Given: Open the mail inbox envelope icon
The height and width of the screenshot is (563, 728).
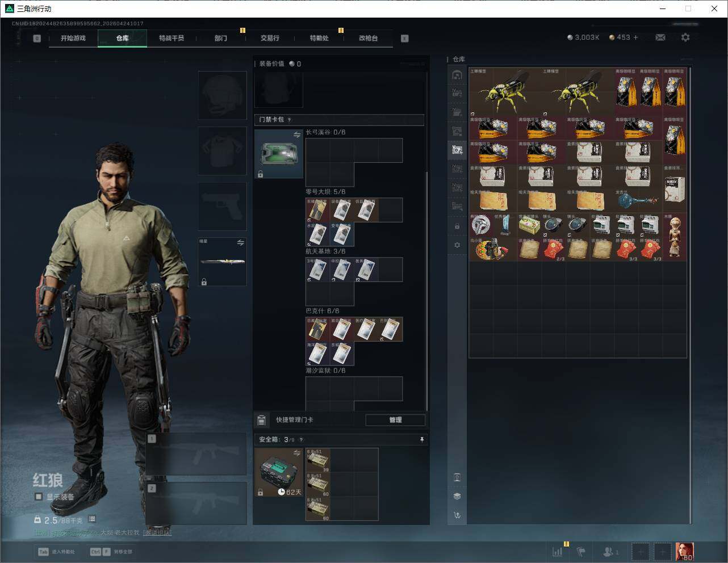Looking at the screenshot, I should pos(660,37).
